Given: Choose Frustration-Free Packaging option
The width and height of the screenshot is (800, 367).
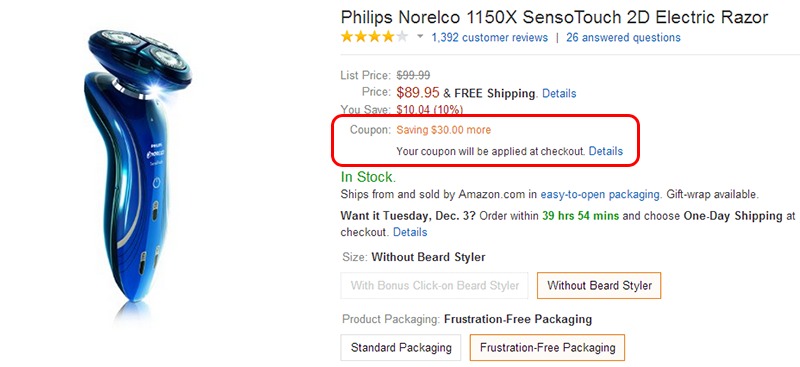Looking at the screenshot, I should pyautogui.click(x=547, y=348).
